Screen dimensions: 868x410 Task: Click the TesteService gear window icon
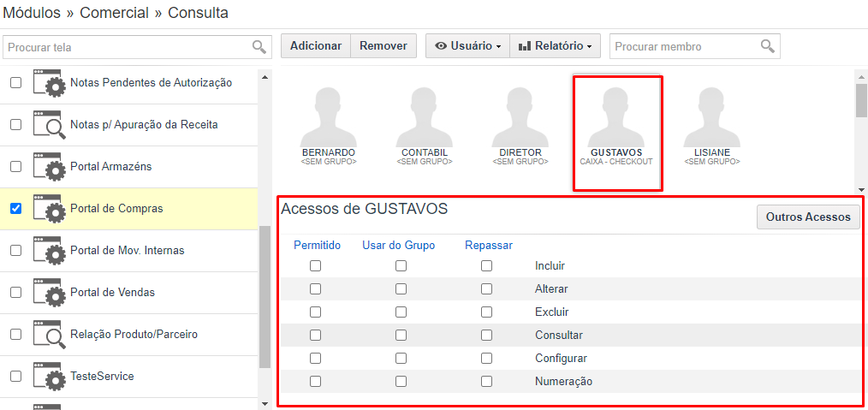(x=50, y=377)
